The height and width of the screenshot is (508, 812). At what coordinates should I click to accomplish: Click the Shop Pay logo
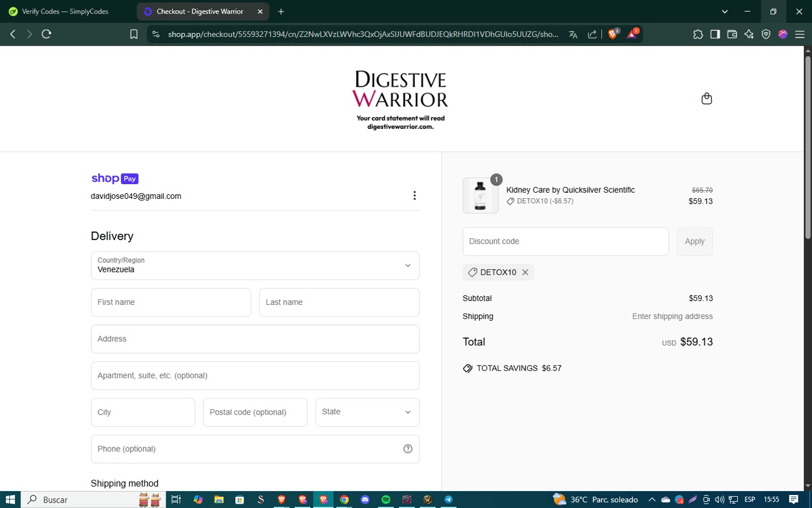pos(115,179)
